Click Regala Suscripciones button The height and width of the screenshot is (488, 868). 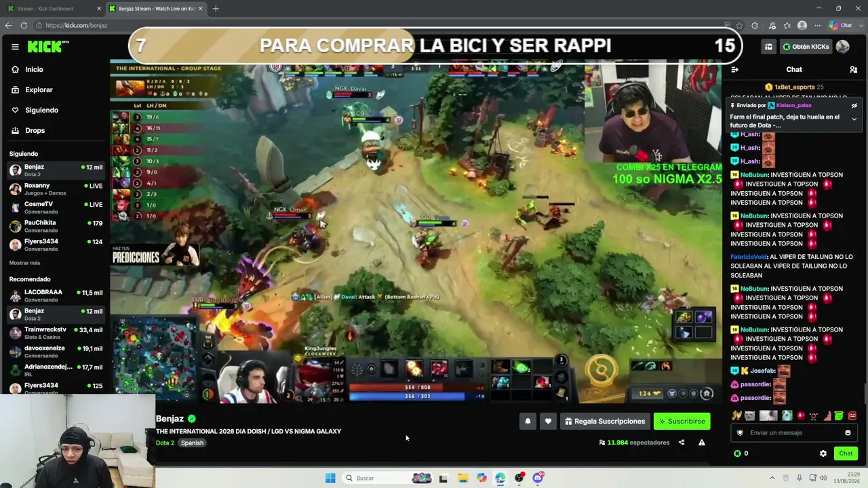(x=605, y=422)
